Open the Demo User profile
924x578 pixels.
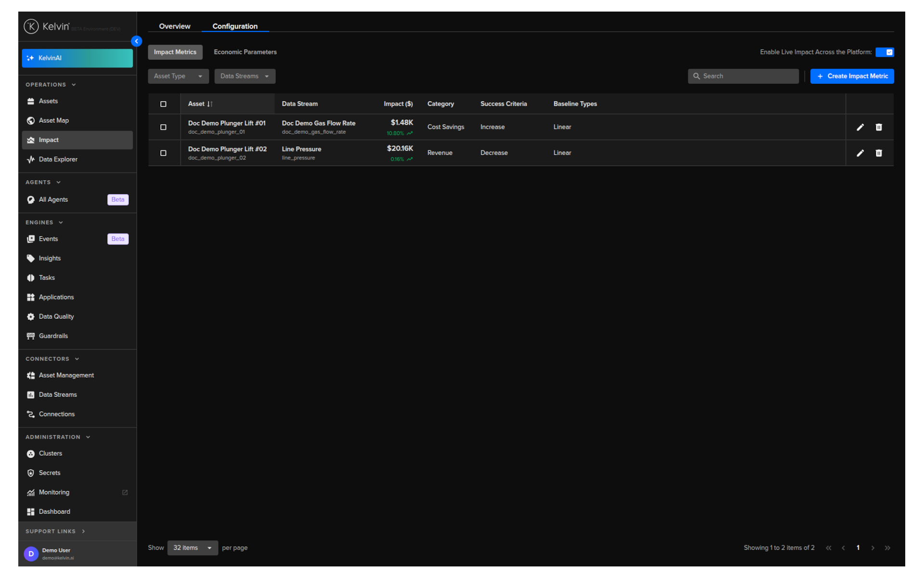[x=77, y=553]
